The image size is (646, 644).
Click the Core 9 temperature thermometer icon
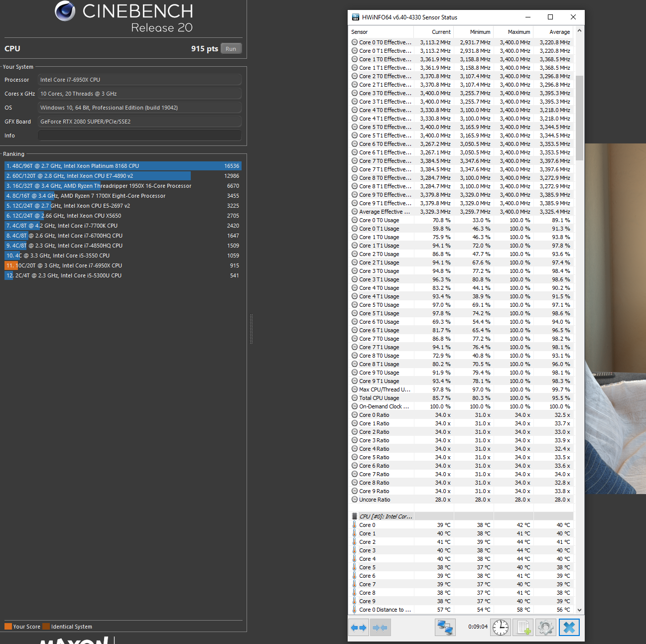(355, 601)
